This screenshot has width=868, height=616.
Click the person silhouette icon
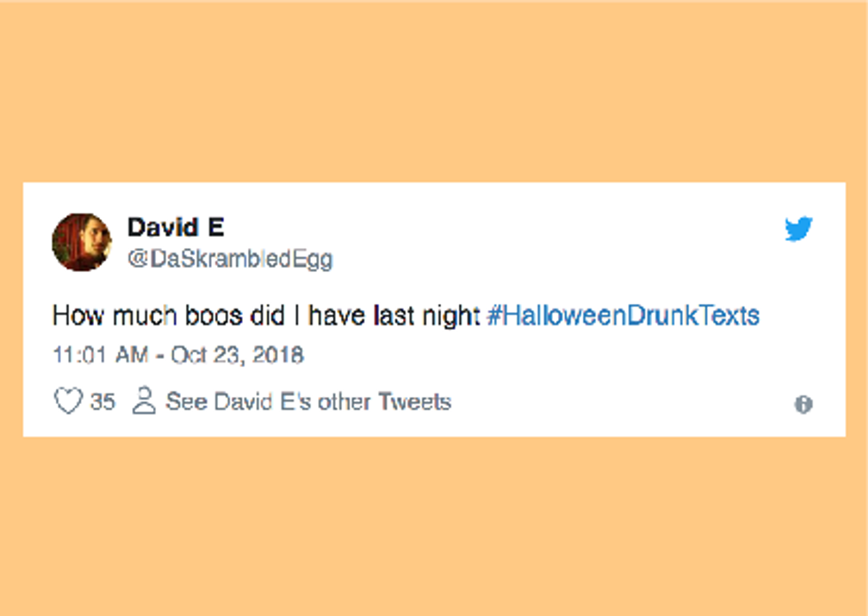tap(143, 402)
